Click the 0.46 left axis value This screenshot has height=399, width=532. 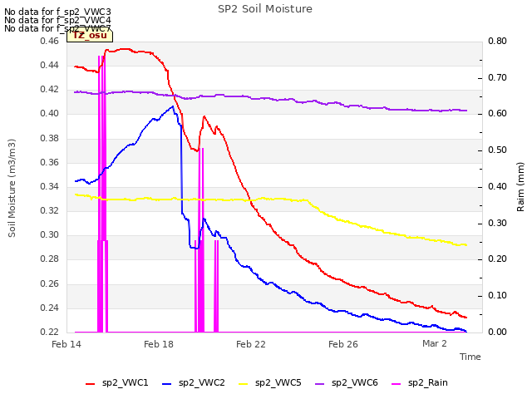click(x=50, y=41)
